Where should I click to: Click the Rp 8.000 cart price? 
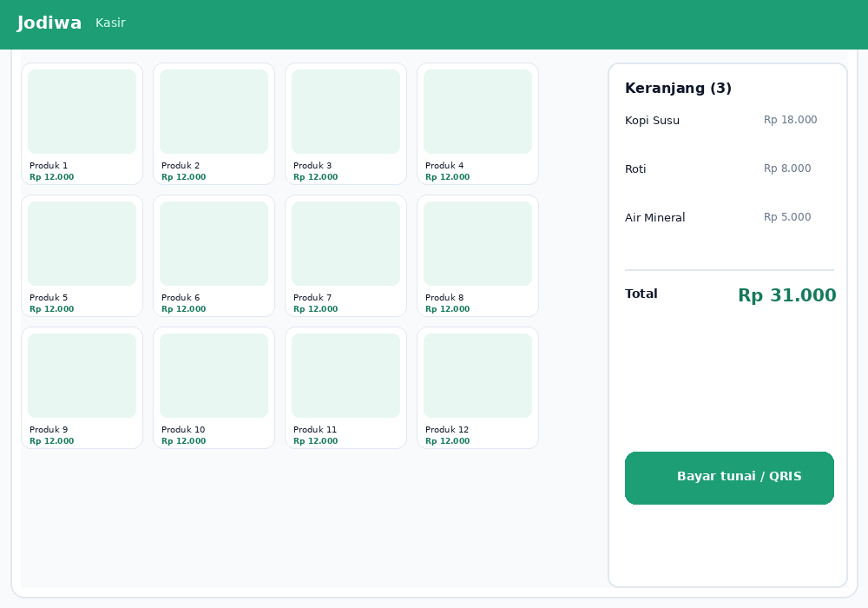pos(787,169)
